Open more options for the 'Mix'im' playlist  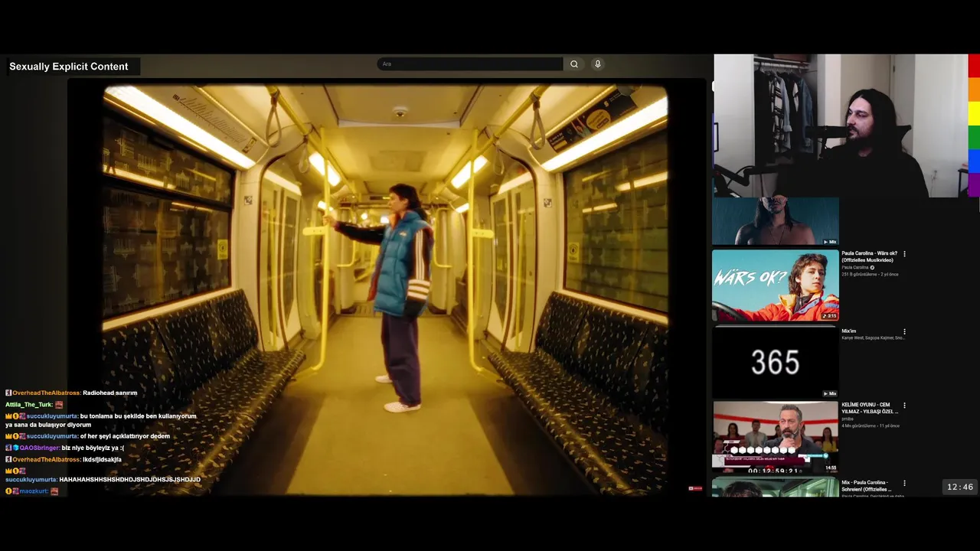point(904,332)
